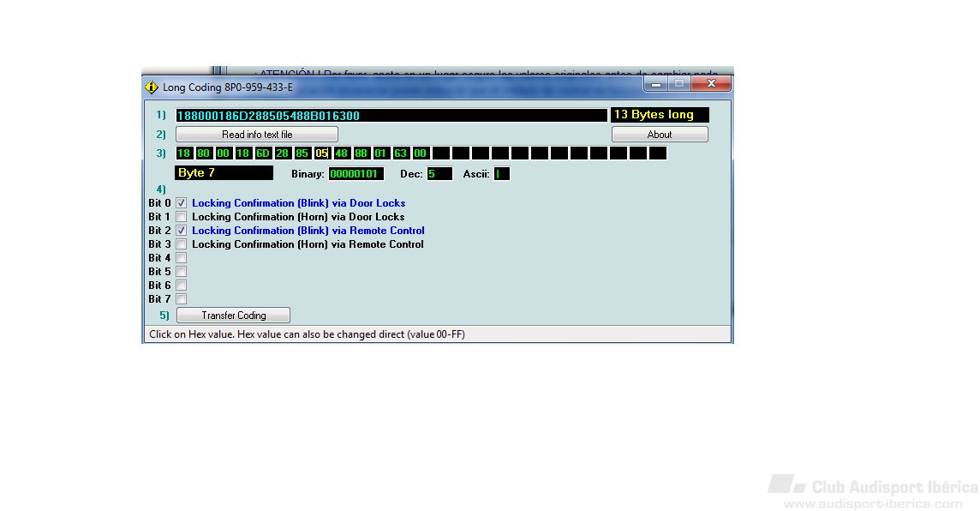Minimize the Long Coding window
Screen dimensions: 980x511
[x=655, y=84]
